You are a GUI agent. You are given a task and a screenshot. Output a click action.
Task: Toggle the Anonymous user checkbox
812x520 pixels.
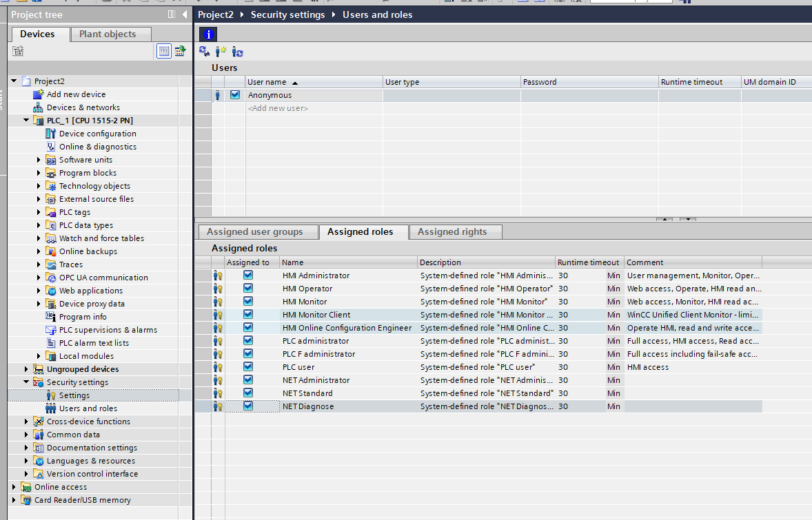[x=235, y=95]
